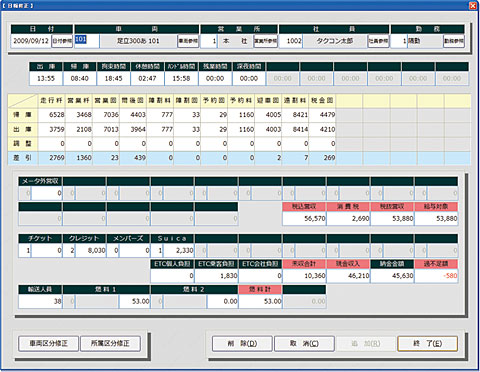Edit the 燃料2 quantity field 0.00
480x372 pixels.
coord(223,301)
